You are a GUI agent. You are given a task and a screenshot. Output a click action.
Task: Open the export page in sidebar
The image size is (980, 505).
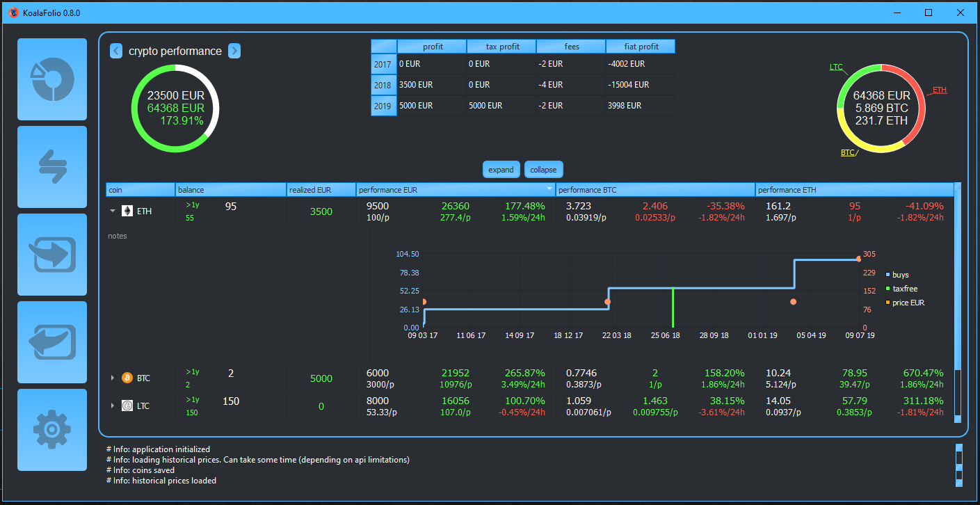point(52,342)
